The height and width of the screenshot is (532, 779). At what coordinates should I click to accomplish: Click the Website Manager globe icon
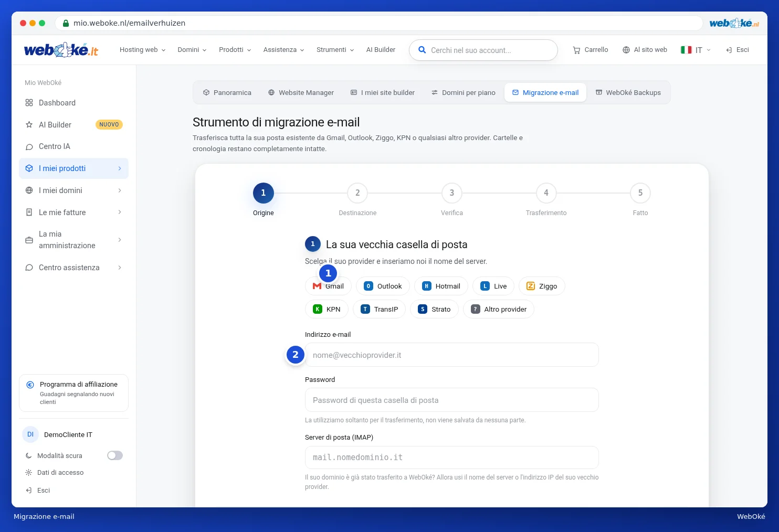(x=271, y=92)
